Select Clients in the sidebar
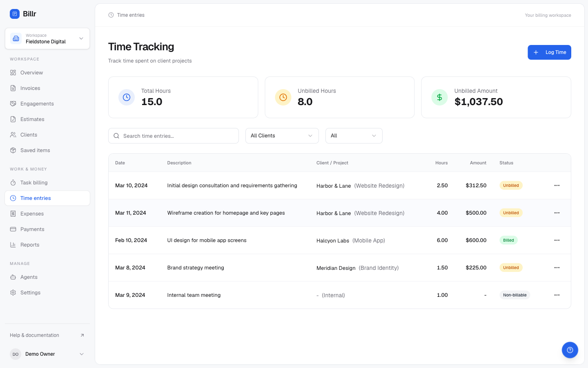The image size is (588, 368). coord(47,135)
